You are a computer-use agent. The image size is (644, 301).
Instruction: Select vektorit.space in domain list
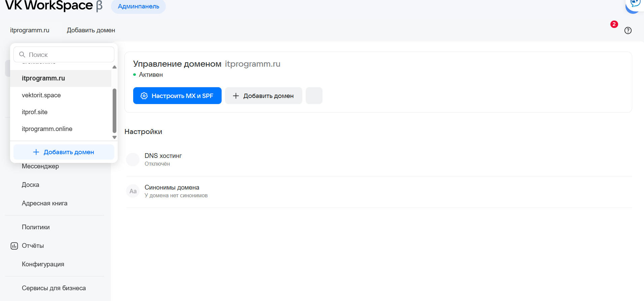pyautogui.click(x=61, y=95)
